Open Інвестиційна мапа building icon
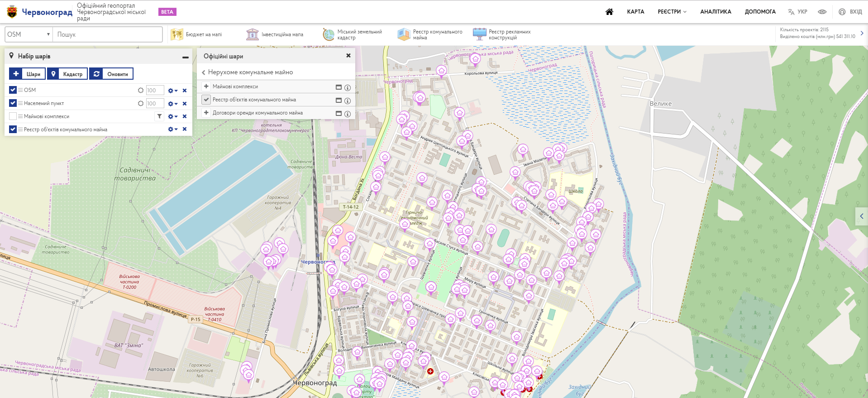Viewport: 868px width, 398px height. click(253, 34)
